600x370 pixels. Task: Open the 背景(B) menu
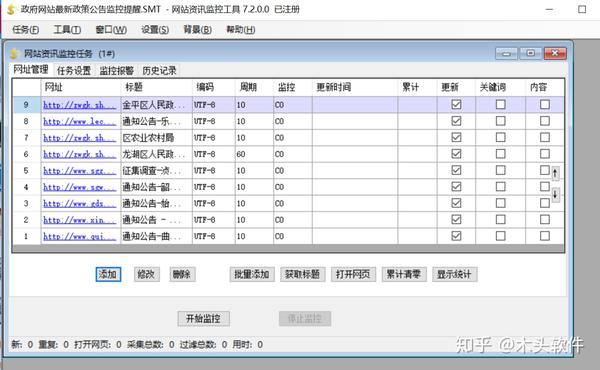tap(197, 29)
